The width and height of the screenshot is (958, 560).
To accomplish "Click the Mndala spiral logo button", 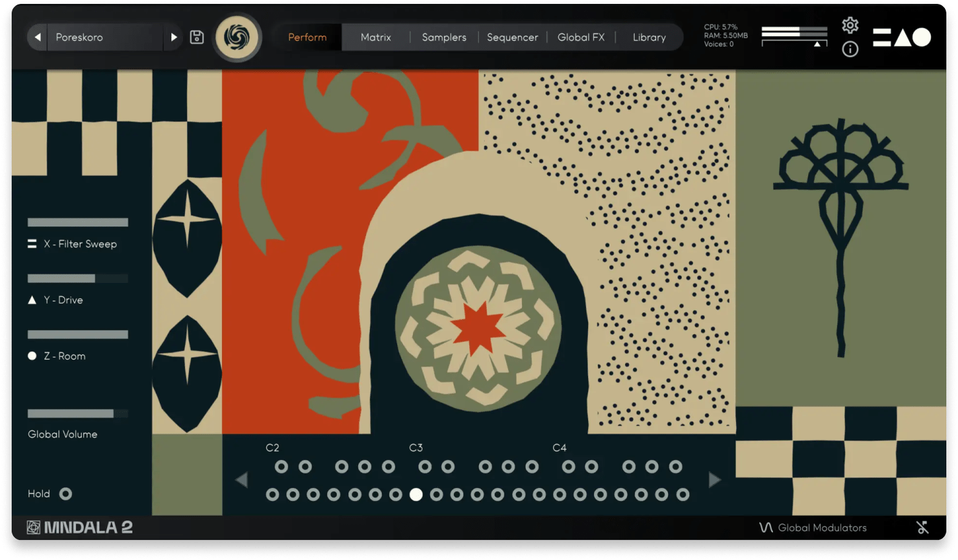I will 238,38.
